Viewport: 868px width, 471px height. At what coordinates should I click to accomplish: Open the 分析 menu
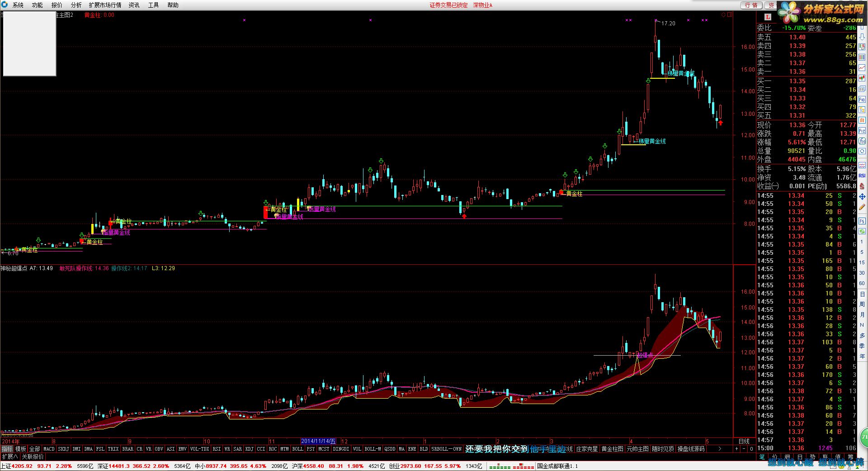[x=76, y=5]
